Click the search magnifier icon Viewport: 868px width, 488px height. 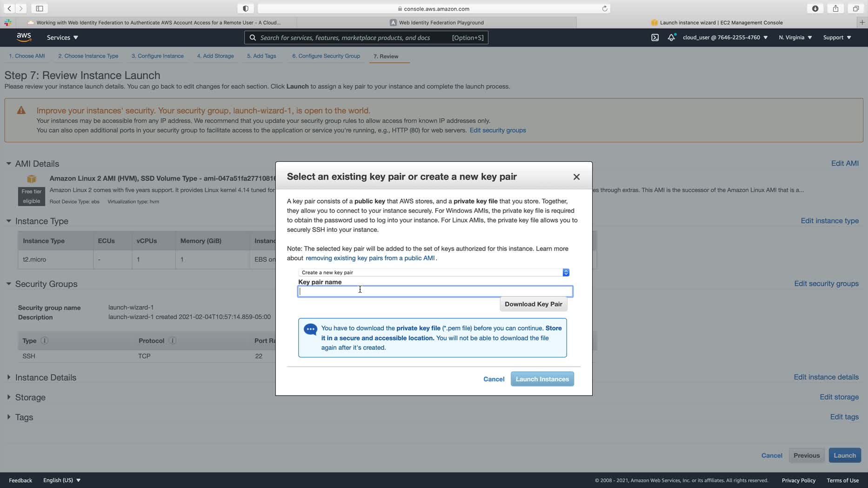coord(253,38)
